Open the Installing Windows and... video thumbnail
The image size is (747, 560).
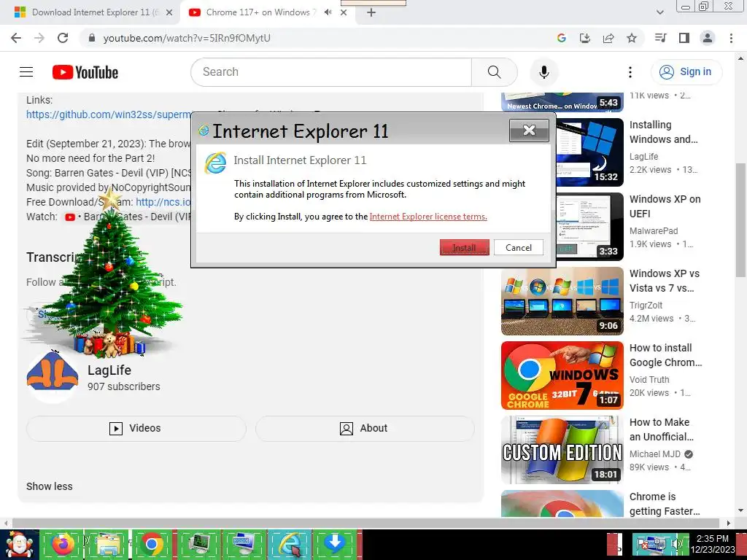(589, 152)
